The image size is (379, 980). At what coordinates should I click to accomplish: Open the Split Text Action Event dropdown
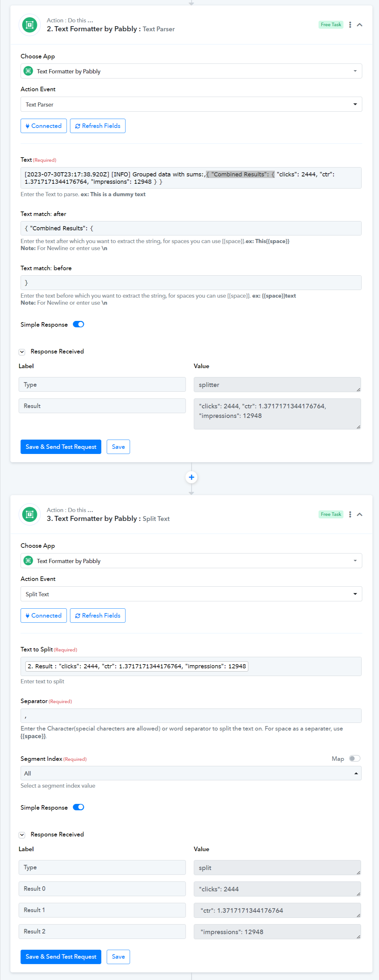(x=191, y=594)
